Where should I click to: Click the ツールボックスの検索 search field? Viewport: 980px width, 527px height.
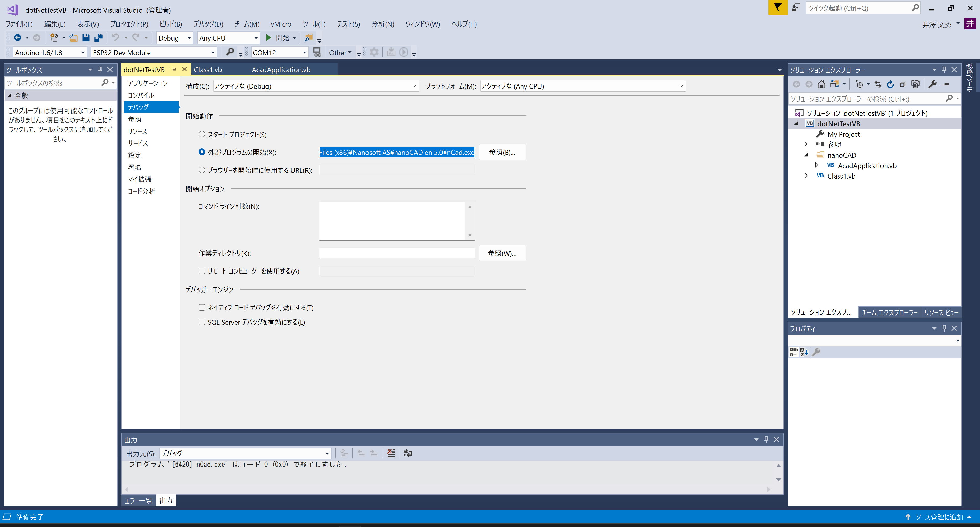pyautogui.click(x=53, y=82)
